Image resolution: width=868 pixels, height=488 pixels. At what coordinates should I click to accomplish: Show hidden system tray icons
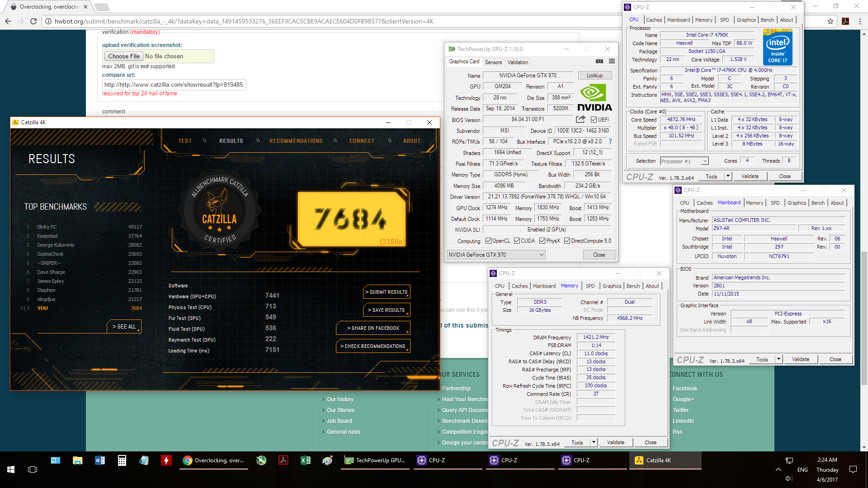tap(778, 469)
